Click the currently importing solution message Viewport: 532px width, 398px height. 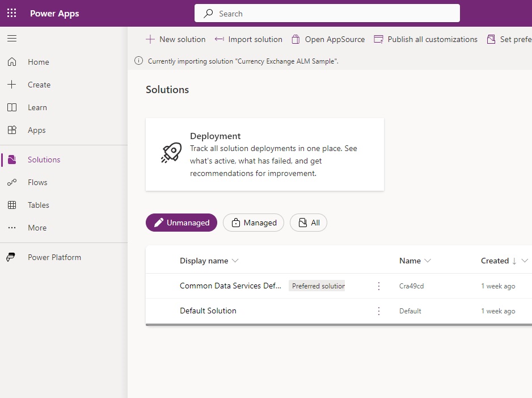243,61
